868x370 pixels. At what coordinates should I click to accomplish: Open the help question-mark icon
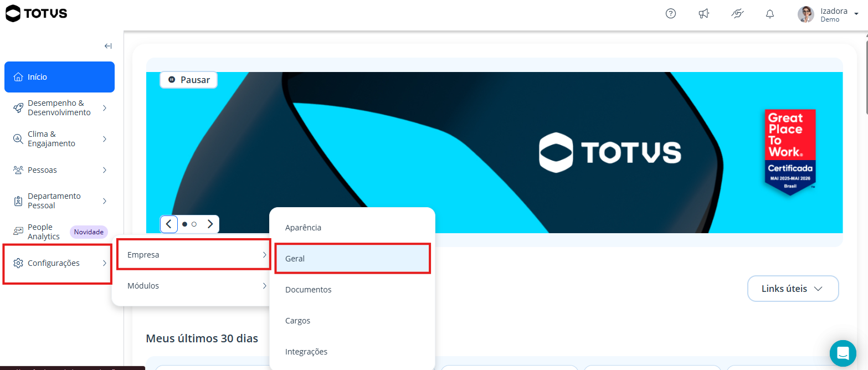671,14
